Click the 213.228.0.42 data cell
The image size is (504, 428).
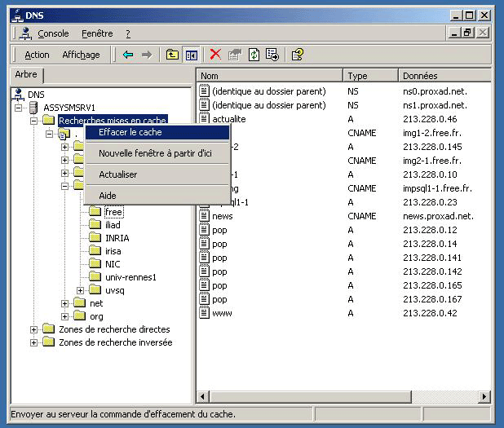430,313
